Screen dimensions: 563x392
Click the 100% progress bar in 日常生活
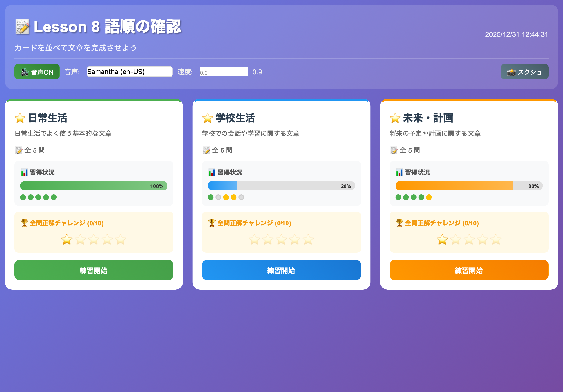(x=94, y=186)
